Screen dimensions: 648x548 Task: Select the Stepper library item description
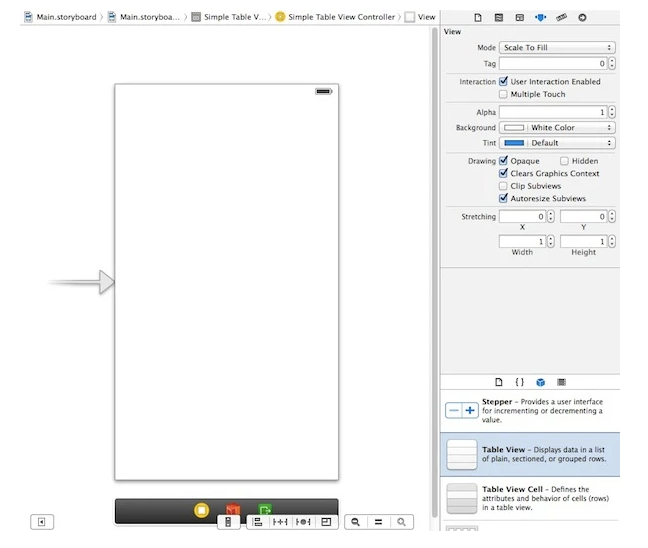(x=542, y=410)
